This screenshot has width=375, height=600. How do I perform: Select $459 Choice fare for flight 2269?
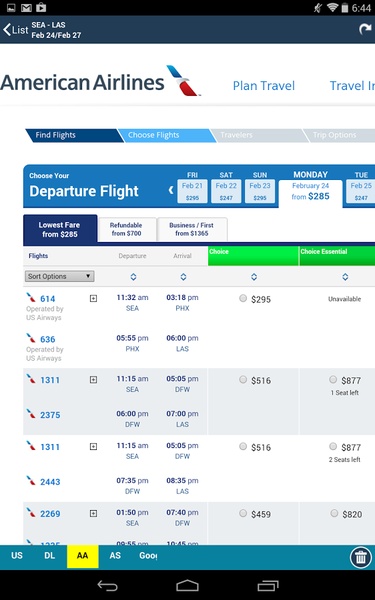pos(243,513)
